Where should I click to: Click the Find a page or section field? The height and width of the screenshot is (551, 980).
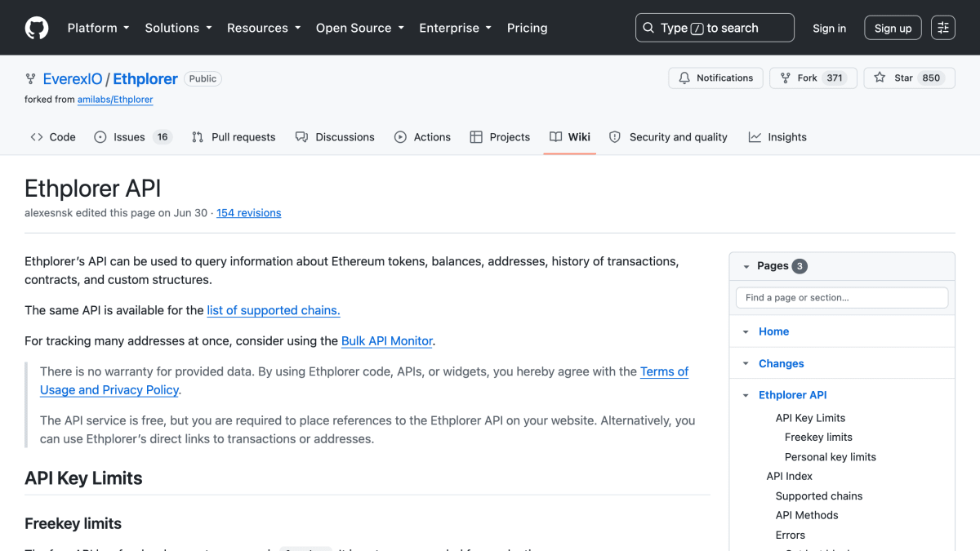[x=842, y=297]
